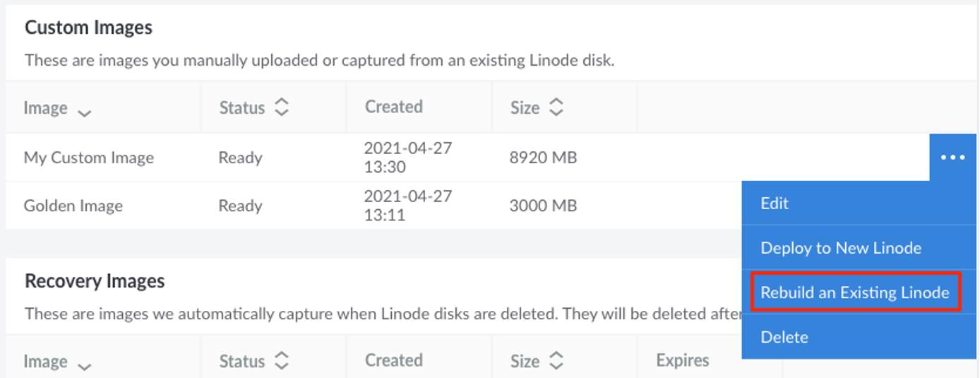
Task: Click Status sort arrows in Custom Images
Action: tap(281, 107)
